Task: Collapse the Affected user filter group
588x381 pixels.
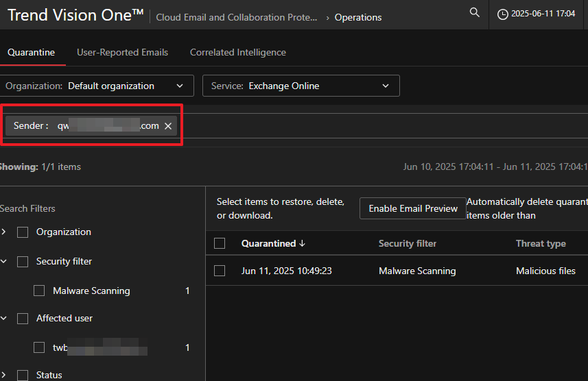Action: pos(4,319)
